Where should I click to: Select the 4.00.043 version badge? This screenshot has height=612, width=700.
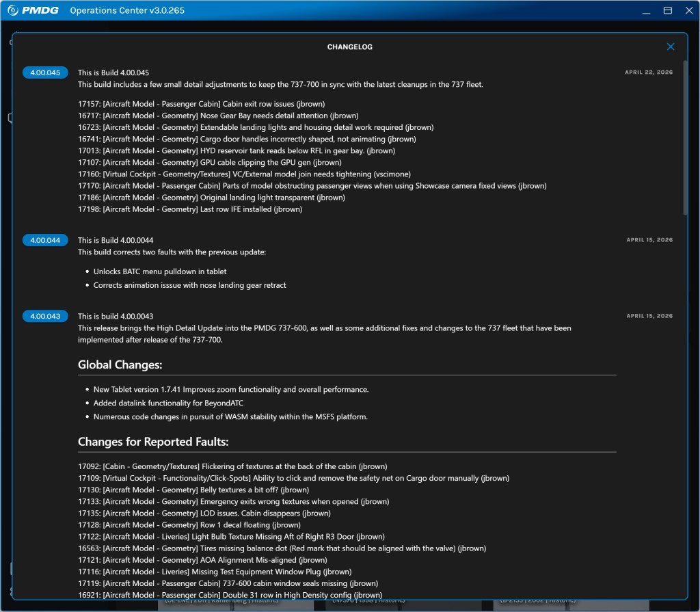[x=45, y=317]
